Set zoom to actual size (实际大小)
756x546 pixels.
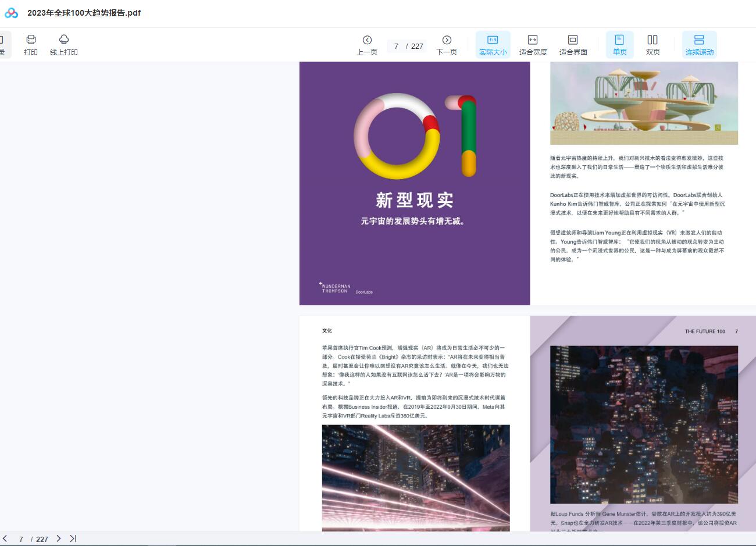493,45
